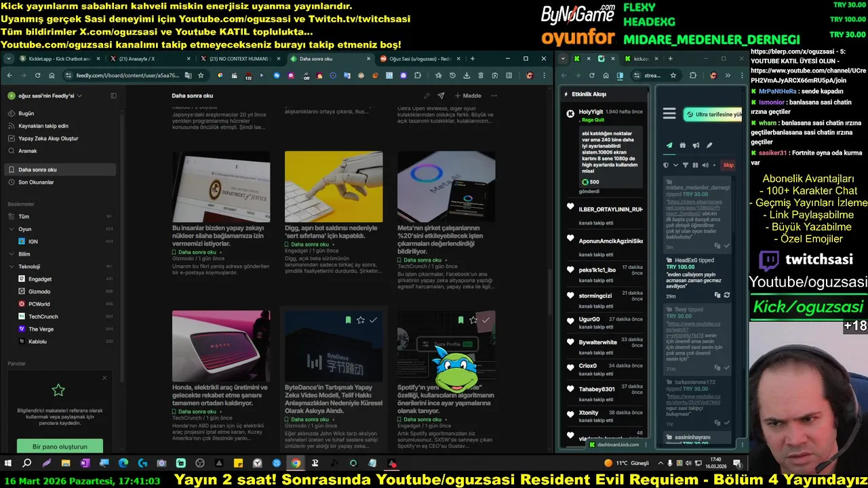Viewport: 868px width, 488px height.
Task: Open the alert filter funnel icon
Action: [x=685, y=165]
